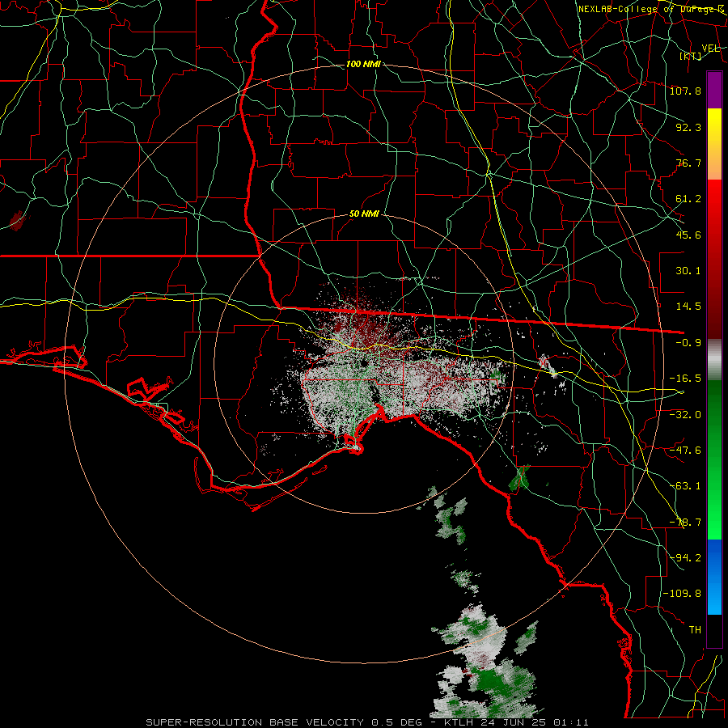Screen dimensions: 728x728
Task: Select the -32.0 velocity scale value
Action: [685, 414]
